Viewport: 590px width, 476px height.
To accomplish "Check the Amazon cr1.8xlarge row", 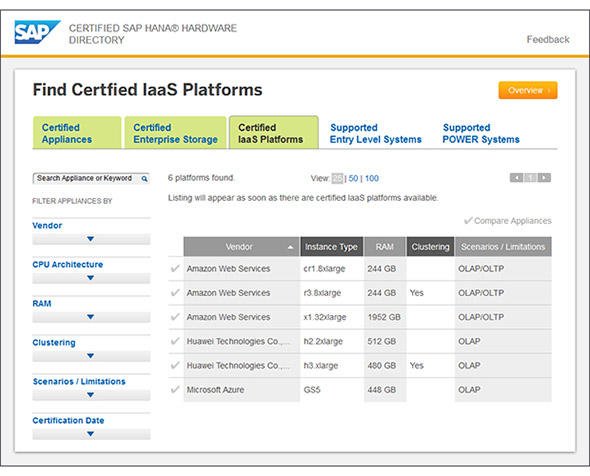I will (175, 268).
